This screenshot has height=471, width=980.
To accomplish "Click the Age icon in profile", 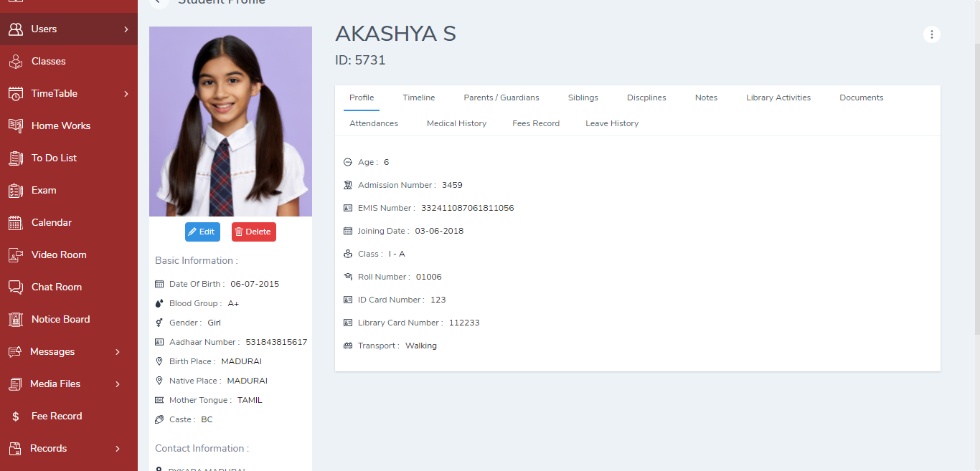I will [x=348, y=163].
